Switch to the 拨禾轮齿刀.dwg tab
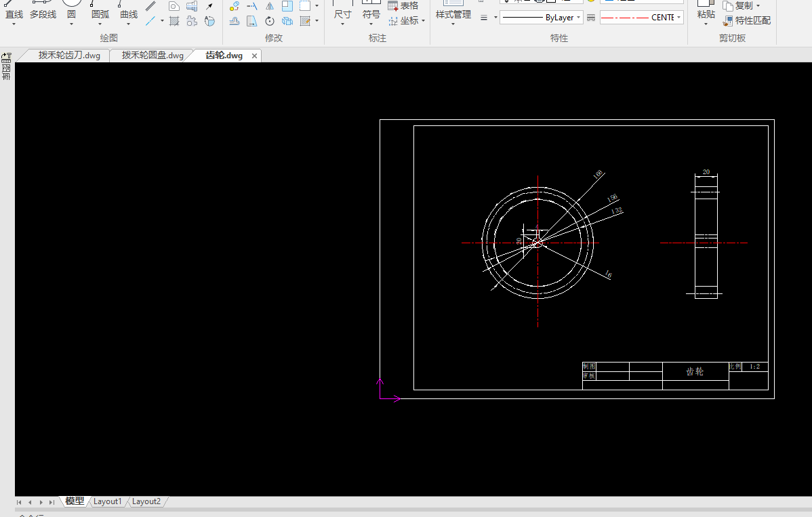Image resolution: width=812 pixels, height=517 pixels. (69, 56)
